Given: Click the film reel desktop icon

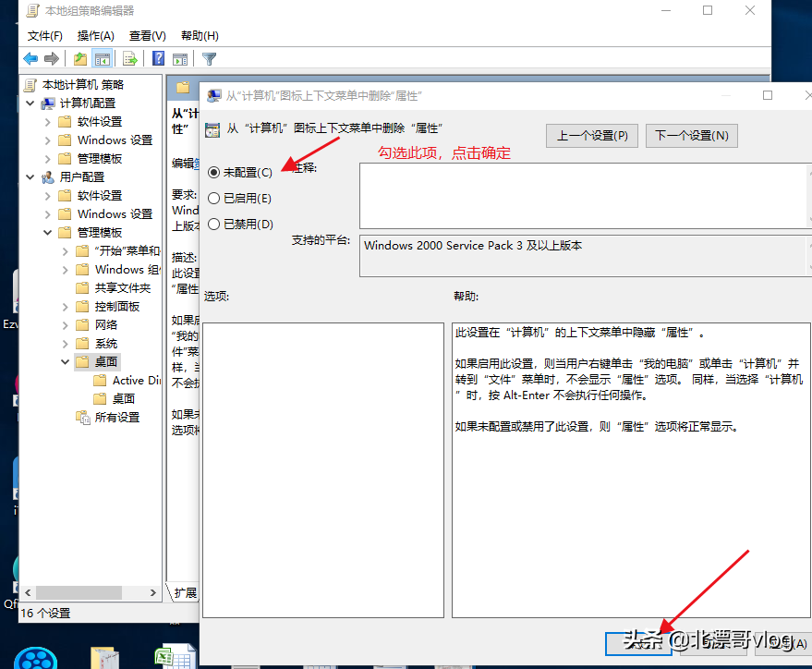Looking at the screenshot, I should point(35,658).
